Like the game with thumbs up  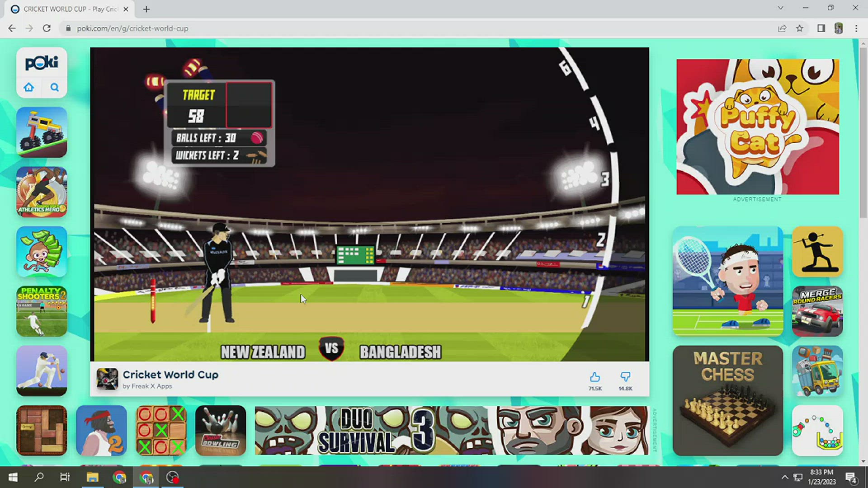(595, 377)
